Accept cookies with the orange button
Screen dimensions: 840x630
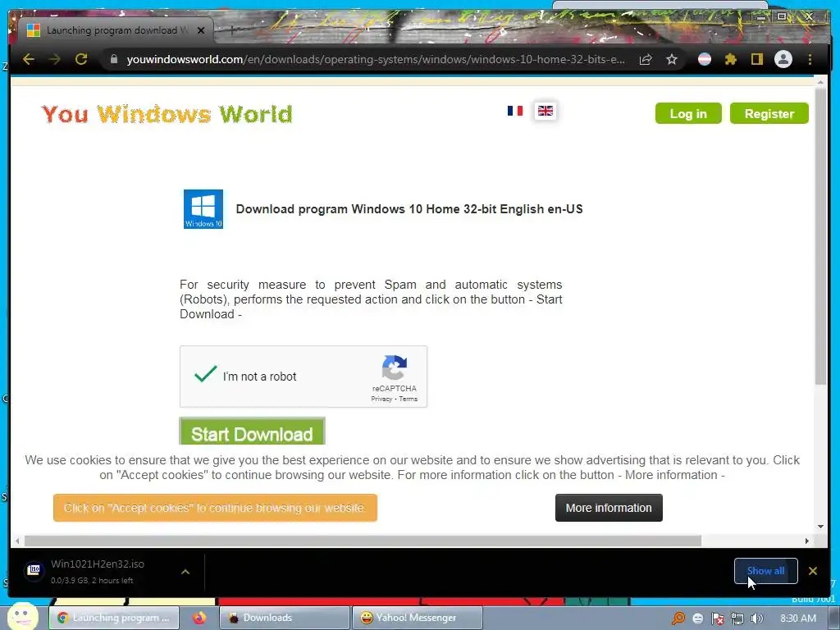point(216,508)
